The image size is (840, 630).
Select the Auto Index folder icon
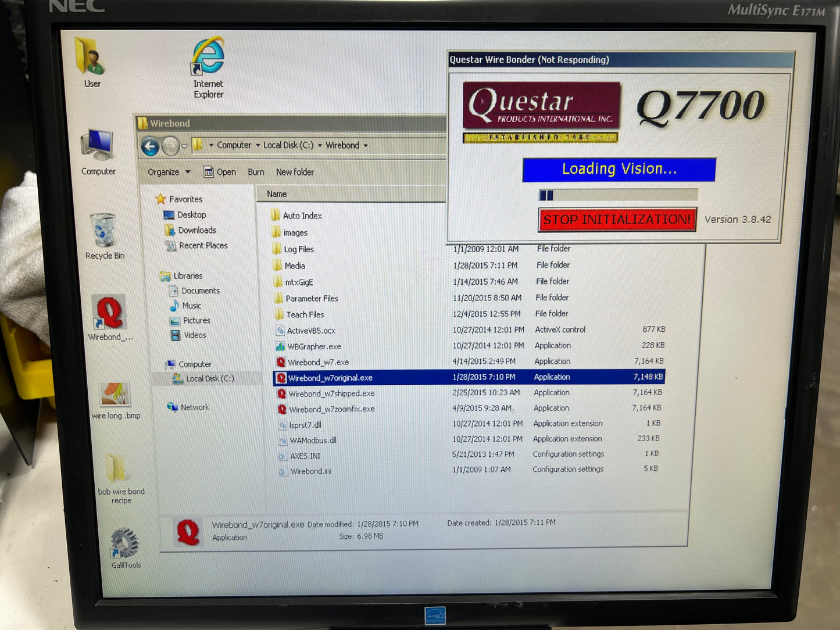(276, 216)
